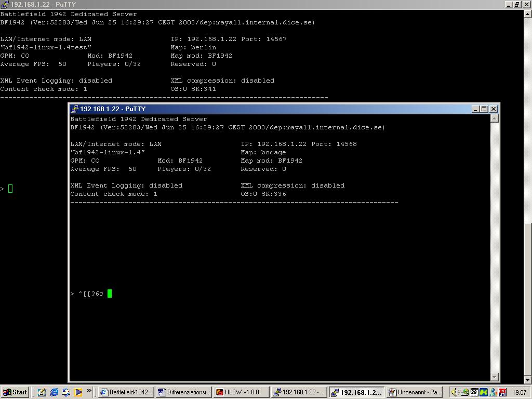Minimize the front PuTTY window
532x399 pixels.
(x=475, y=109)
